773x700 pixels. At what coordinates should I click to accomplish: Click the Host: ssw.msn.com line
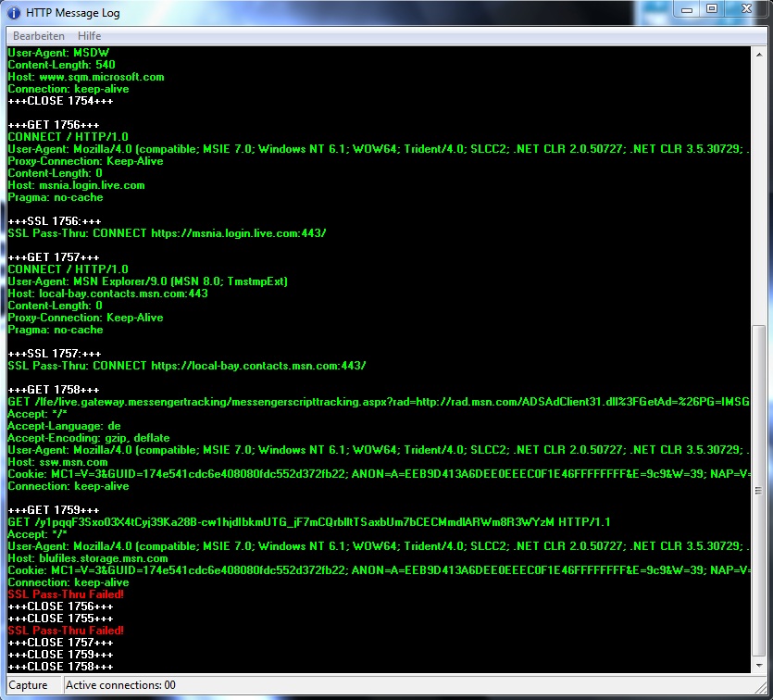click(x=58, y=462)
